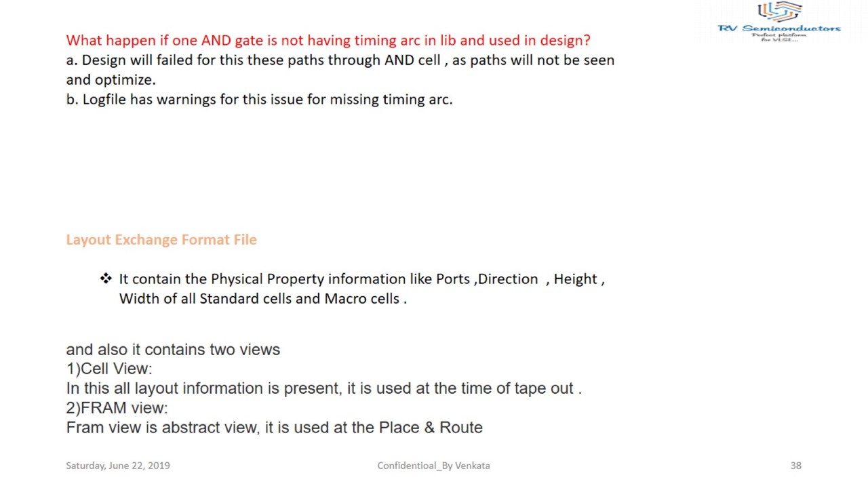The width and height of the screenshot is (868, 488).
Task: Click the 'In this all layout information' sentence
Action: (x=323, y=388)
